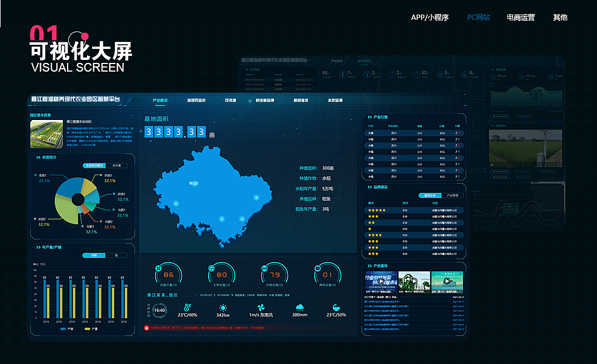Click the leftmost glowing marker below 雁江区
Screen dimensions: 597x364
(176, 203)
